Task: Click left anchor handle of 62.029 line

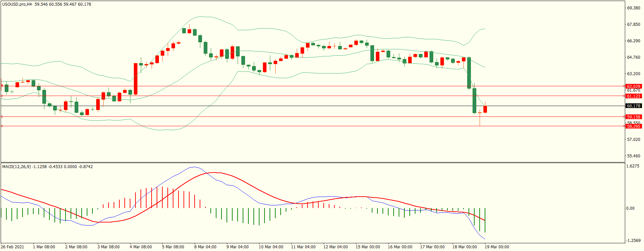Action: point(2,86)
